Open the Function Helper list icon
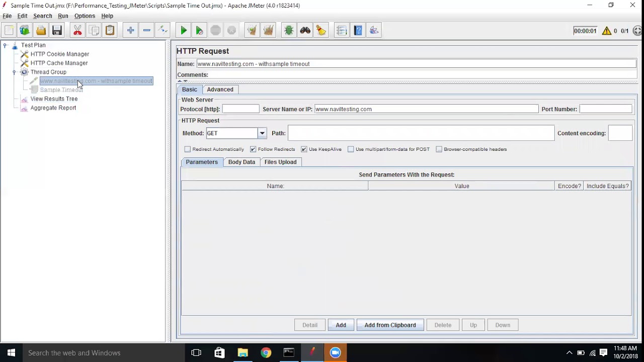The height and width of the screenshot is (362, 644). [x=342, y=31]
